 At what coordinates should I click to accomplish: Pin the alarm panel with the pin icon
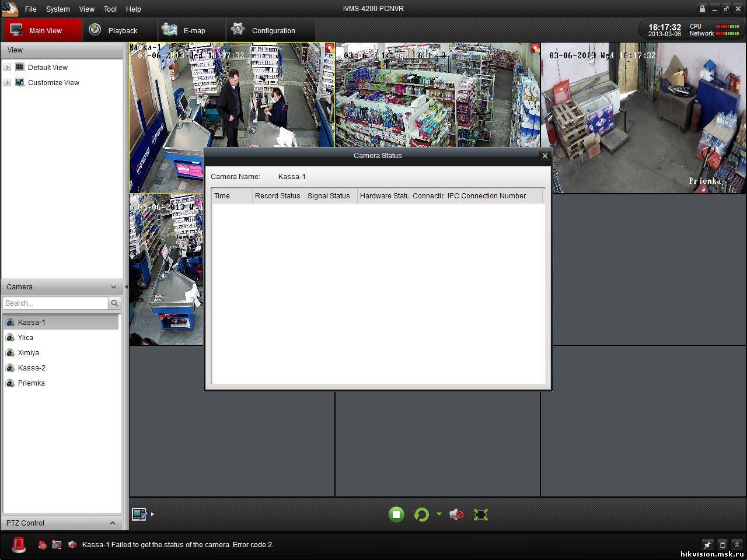pyautogui.click(x=707, y=545)
